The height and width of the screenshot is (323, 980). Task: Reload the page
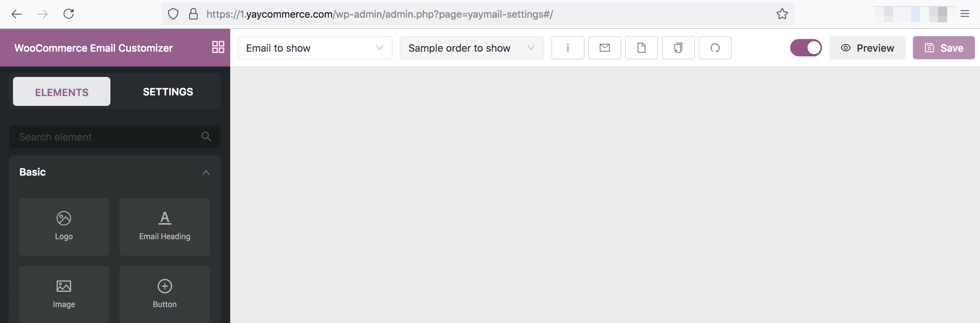tap(69, 14)
